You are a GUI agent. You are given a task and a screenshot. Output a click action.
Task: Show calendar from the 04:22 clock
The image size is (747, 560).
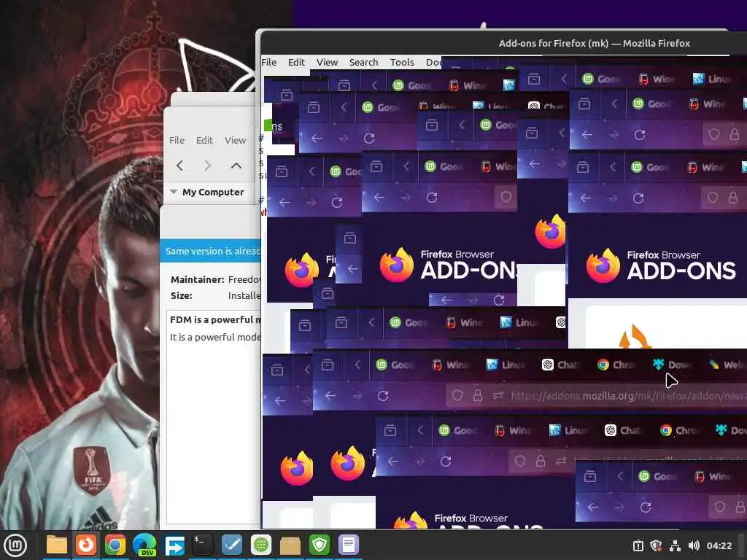719,545
